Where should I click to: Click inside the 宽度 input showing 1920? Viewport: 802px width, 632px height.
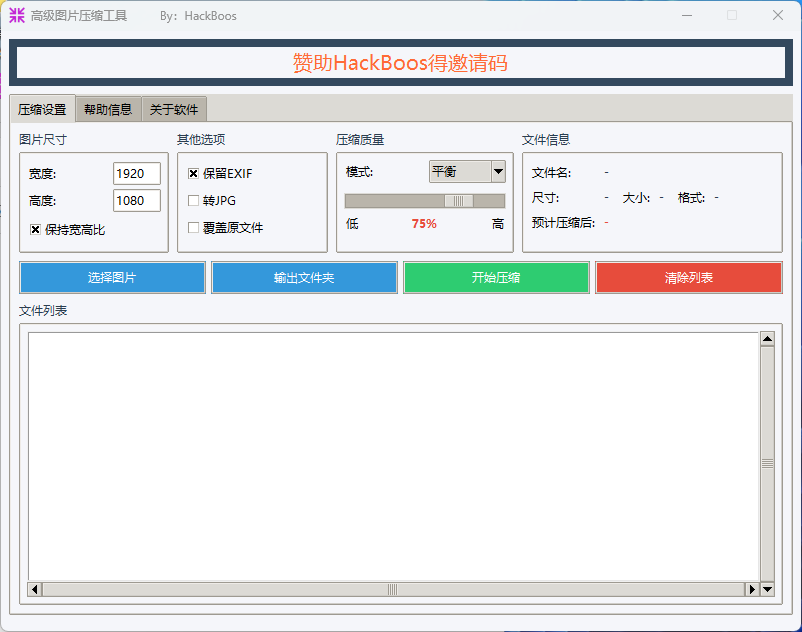(137, 173)
